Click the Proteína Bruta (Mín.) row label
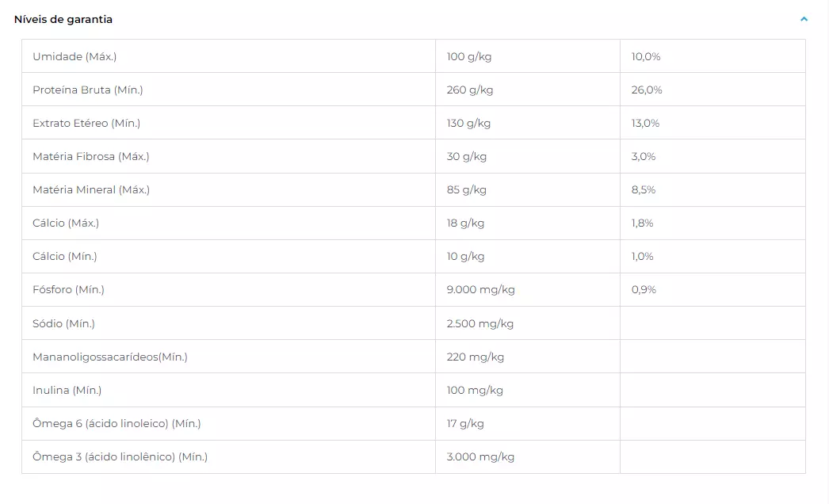The width and height of the screenshot is (829, 504). click(x=88, y=90)
